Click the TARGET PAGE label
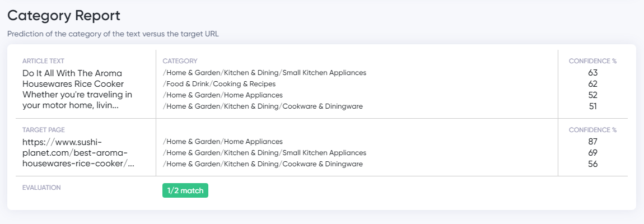 (x=44, y=130)
